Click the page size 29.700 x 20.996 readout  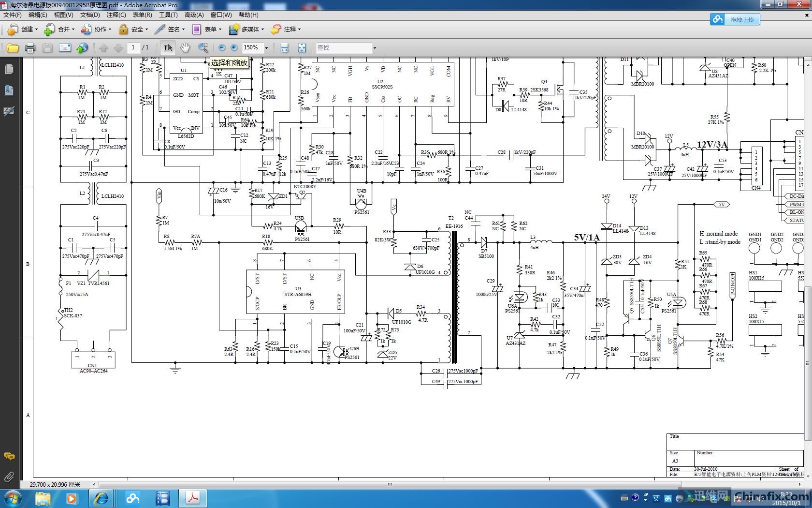tap(55, 484)
